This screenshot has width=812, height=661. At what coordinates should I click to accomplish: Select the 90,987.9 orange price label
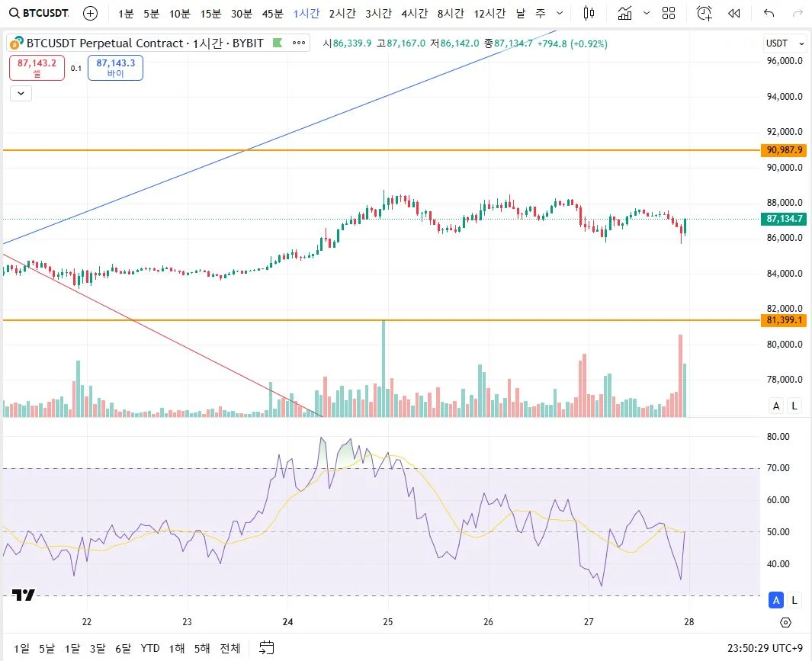[x=784, y=150]
